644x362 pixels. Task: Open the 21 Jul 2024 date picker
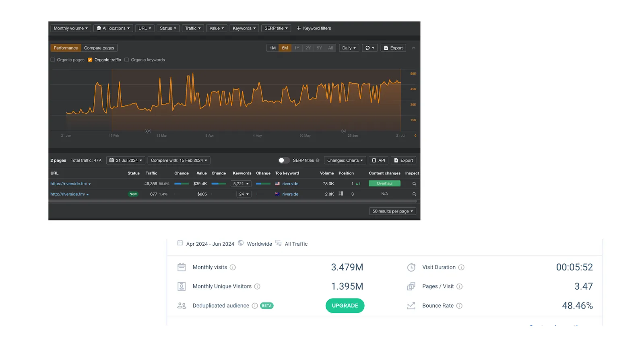pos(126,160)
